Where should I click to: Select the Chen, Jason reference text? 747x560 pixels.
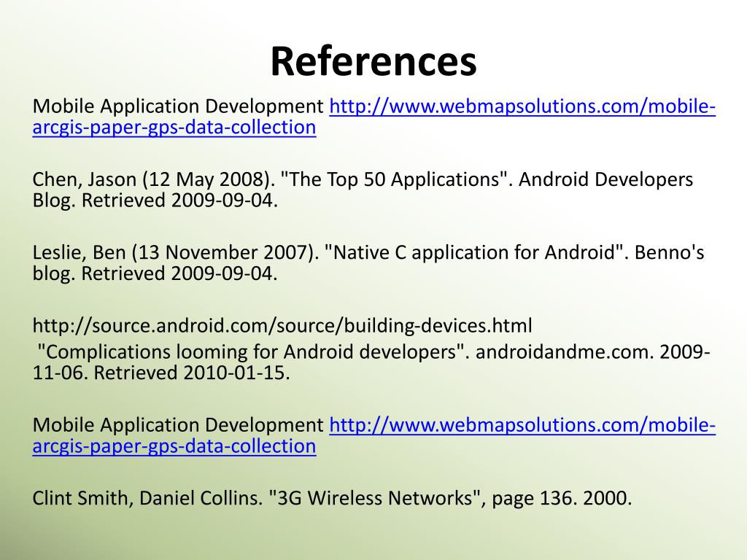363,190
